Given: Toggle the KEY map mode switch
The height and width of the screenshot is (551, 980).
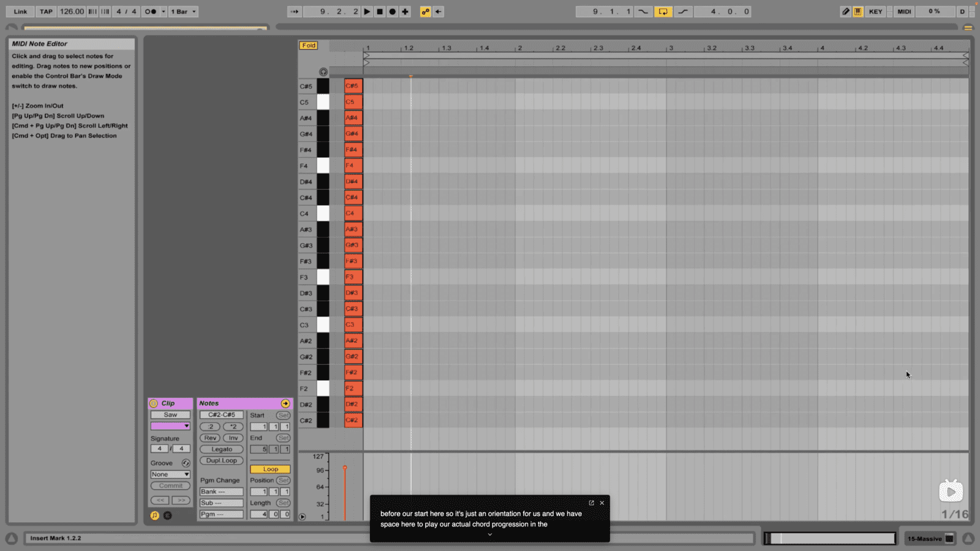Looking at the screenshot, I should (876, 12).
